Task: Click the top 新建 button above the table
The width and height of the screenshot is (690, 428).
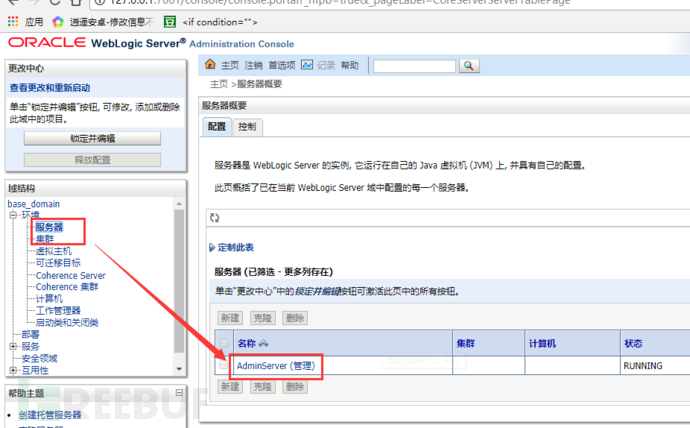Action: tap(230, 318)
